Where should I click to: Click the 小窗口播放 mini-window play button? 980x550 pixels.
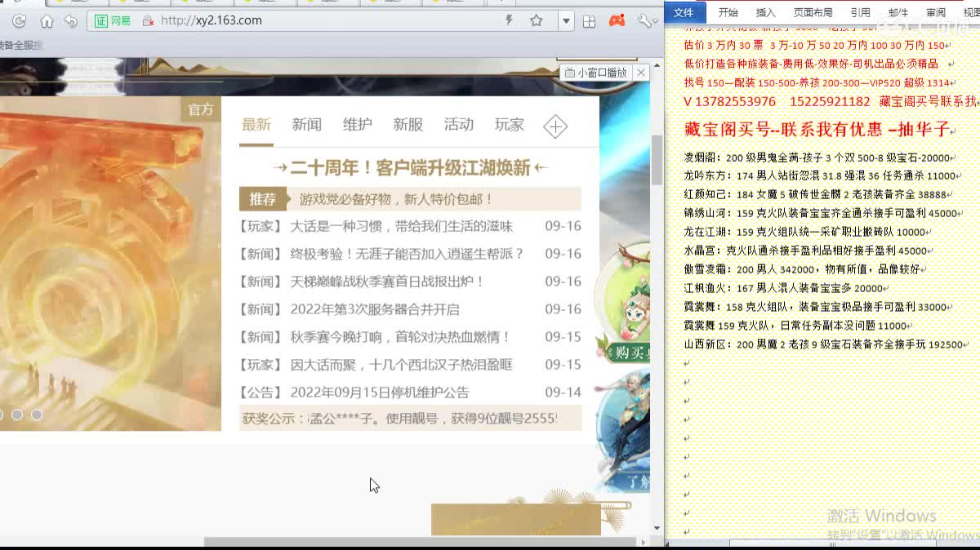[596, 73]
